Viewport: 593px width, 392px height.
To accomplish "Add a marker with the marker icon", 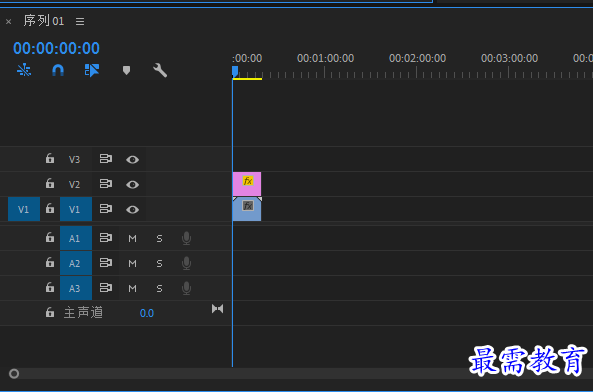I will (x=126, y=70).
